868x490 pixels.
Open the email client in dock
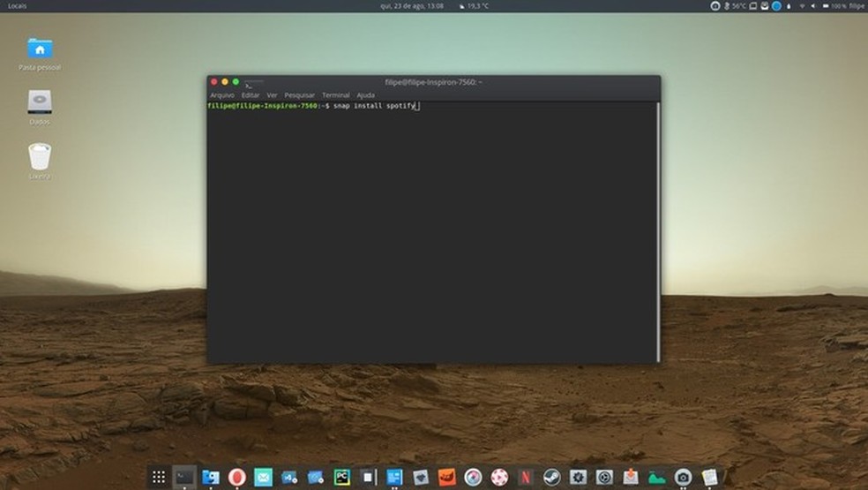click(x=263, y=478)
